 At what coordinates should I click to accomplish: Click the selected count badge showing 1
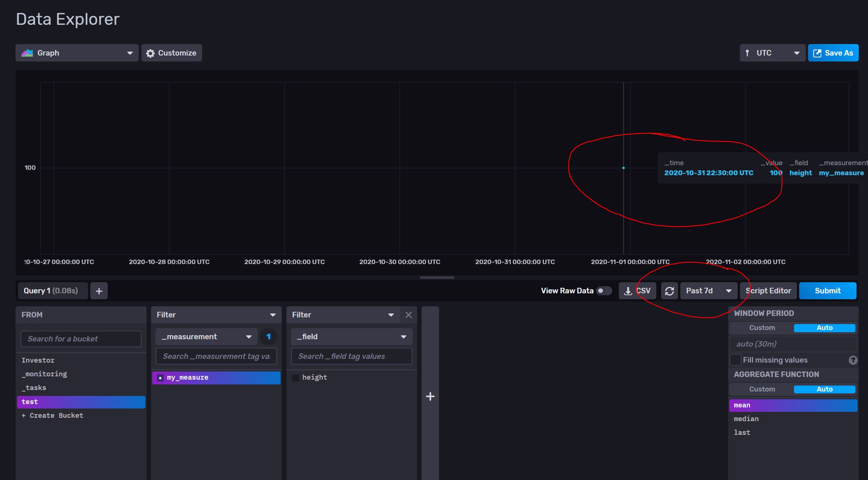tap(268, 337)
